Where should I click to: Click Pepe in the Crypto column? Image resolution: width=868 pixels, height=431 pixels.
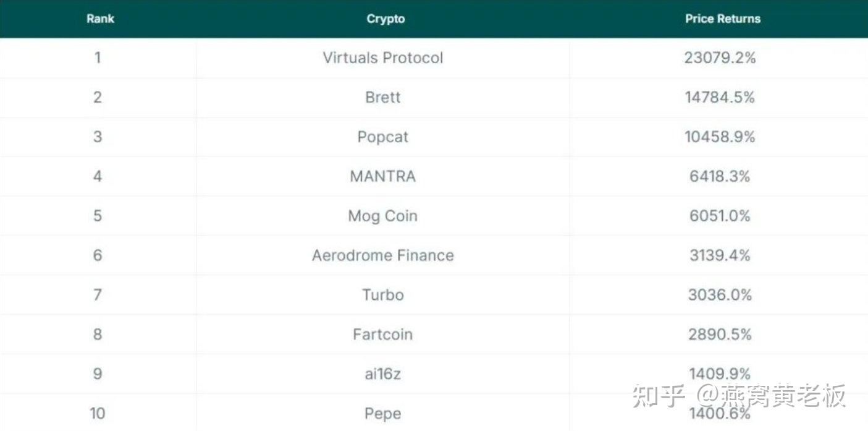[383, 414]
